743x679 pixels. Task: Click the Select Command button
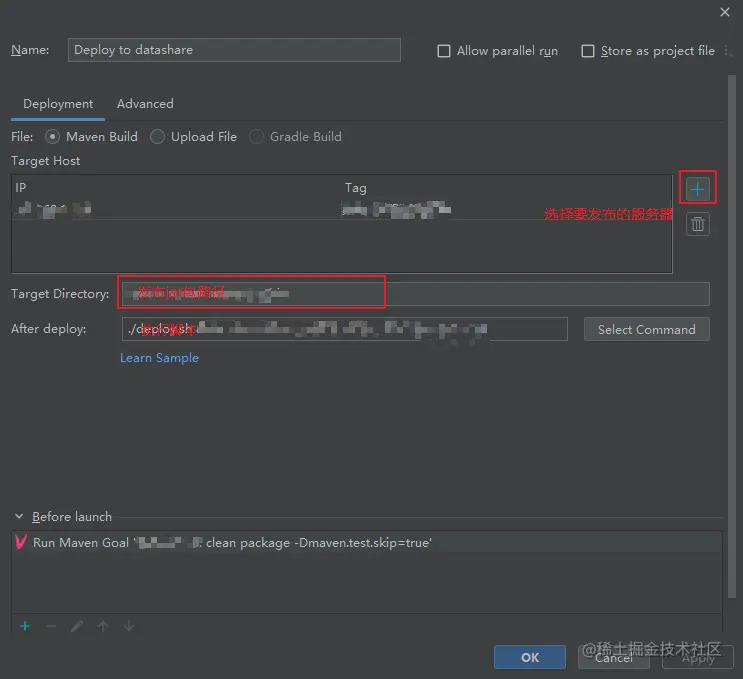646,329
